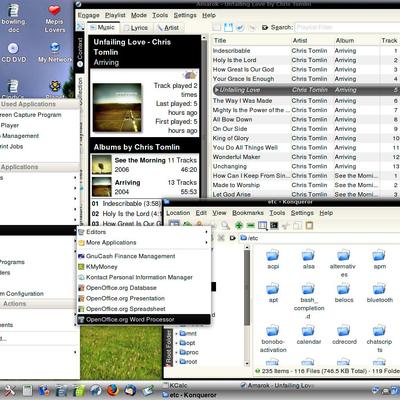Select 'Holy Is the Lord' playlist row
The width and height of the screenshot is (400, 400).
306,60
